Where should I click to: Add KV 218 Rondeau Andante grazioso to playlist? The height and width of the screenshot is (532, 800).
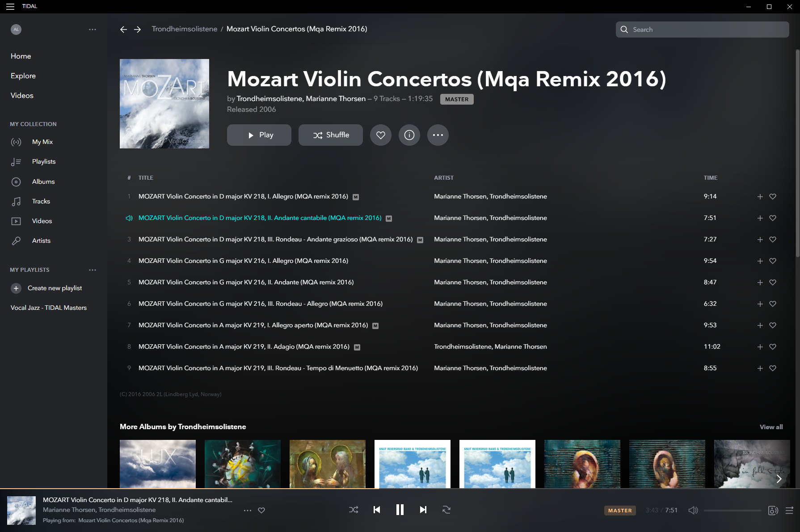tap(760, 240)
